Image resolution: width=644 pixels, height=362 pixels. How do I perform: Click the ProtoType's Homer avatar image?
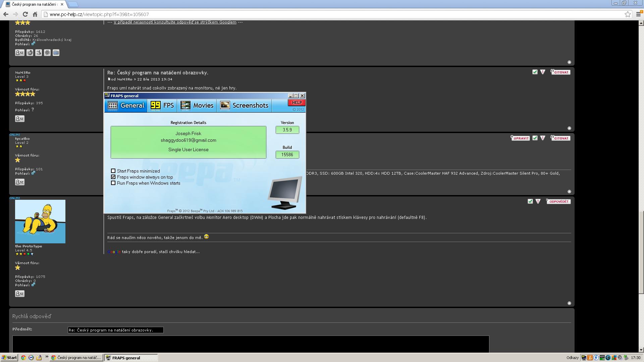pos(40,222)
